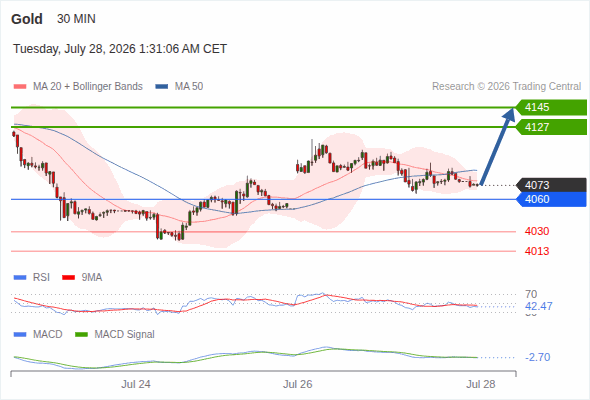This screenshot has width=590, height=400.
Task: Click the blue 4060 pivot label
Action: pos(551,199)
